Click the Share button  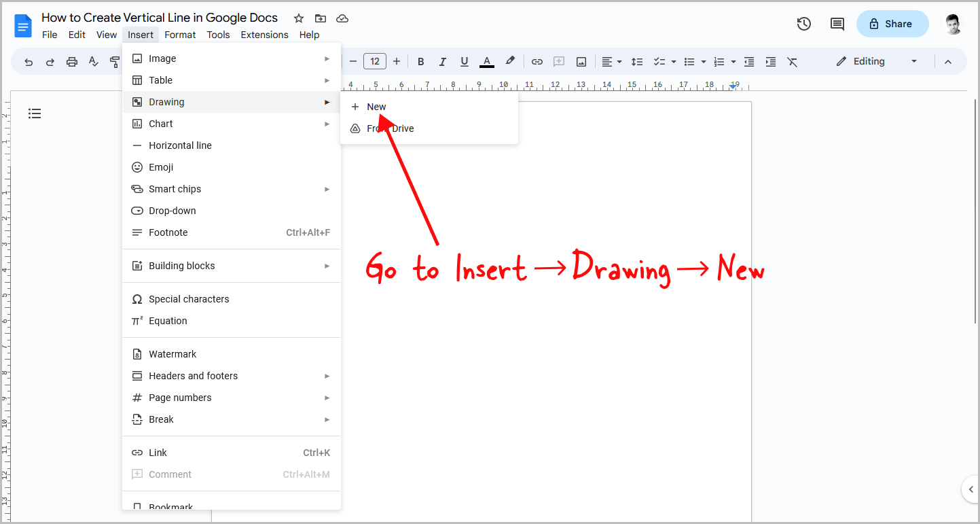point(892,23)
